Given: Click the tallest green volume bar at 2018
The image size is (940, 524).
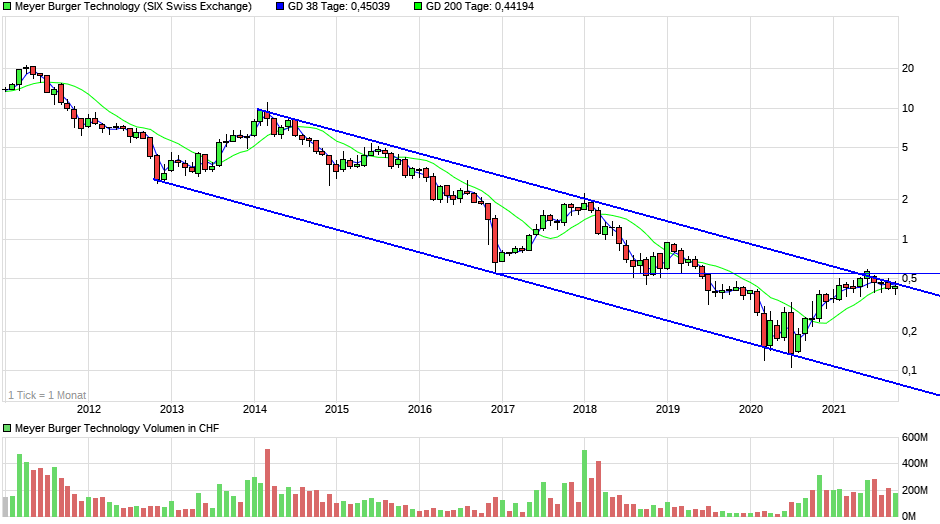Looking at the screenshot, I should (585, 484).
